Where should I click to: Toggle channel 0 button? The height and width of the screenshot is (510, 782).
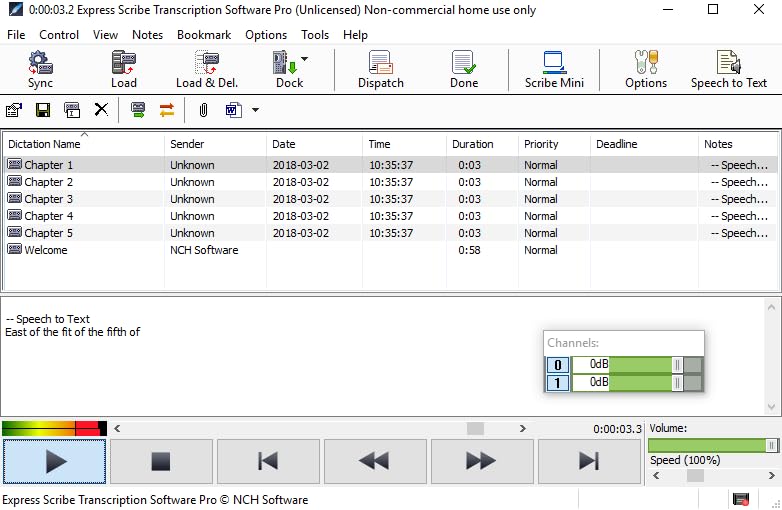click(558, 365)
